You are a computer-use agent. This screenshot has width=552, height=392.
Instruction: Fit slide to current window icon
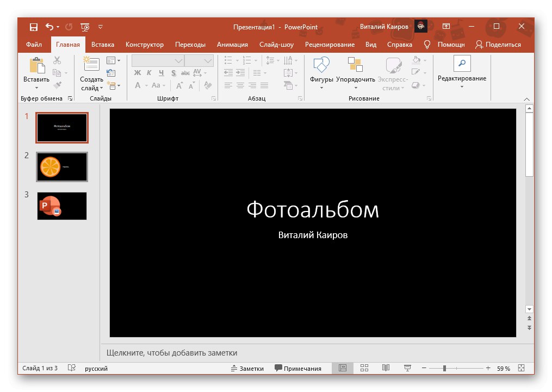click(x=522, y=368)
